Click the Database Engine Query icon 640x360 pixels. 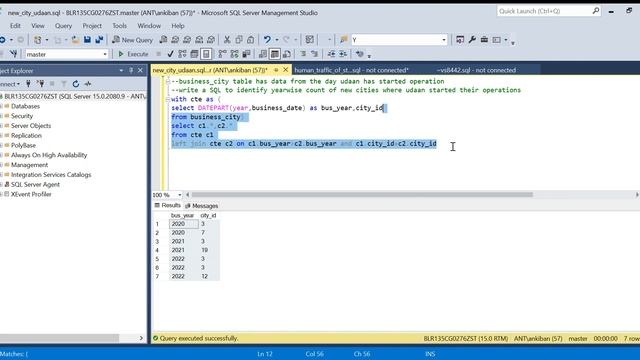[x=163, y=40]
